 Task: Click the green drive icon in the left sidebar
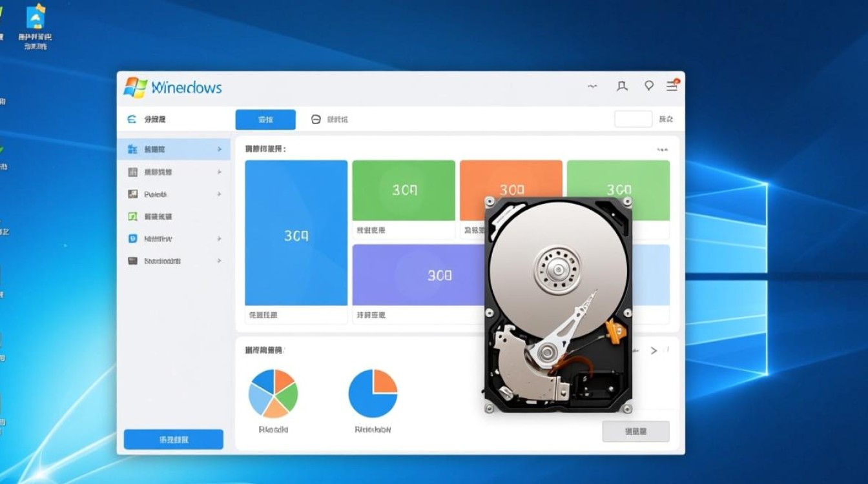click(134, 216)
